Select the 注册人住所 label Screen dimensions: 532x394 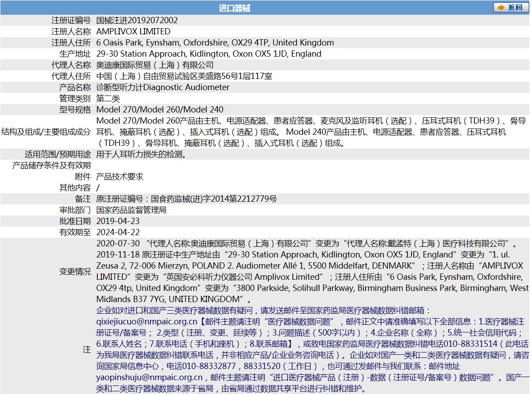71,43
